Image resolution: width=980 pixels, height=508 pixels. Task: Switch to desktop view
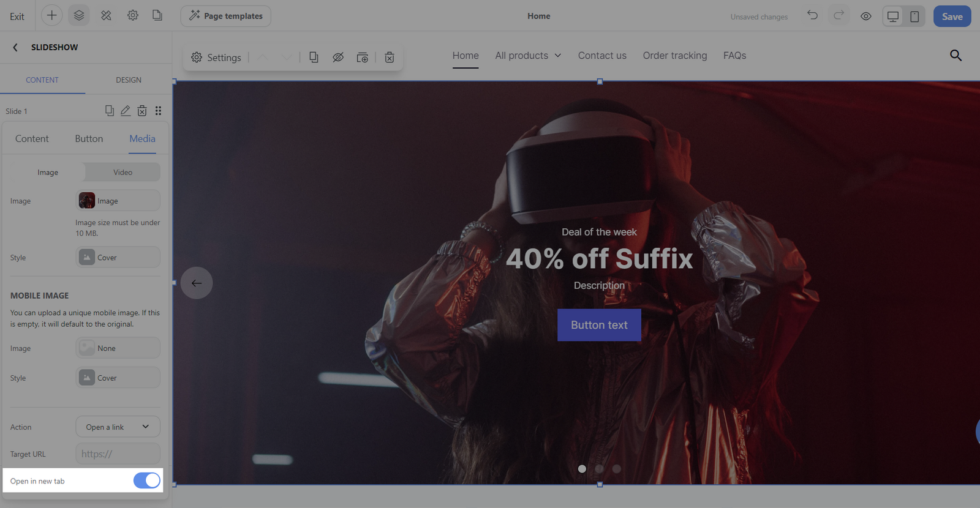pyautogui.click(x=893, y=17)
